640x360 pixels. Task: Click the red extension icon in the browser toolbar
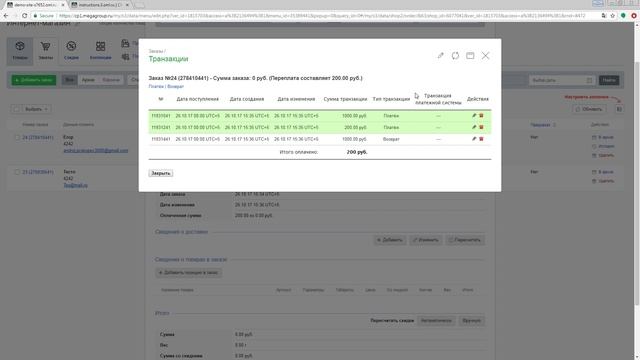pos(634,16)
